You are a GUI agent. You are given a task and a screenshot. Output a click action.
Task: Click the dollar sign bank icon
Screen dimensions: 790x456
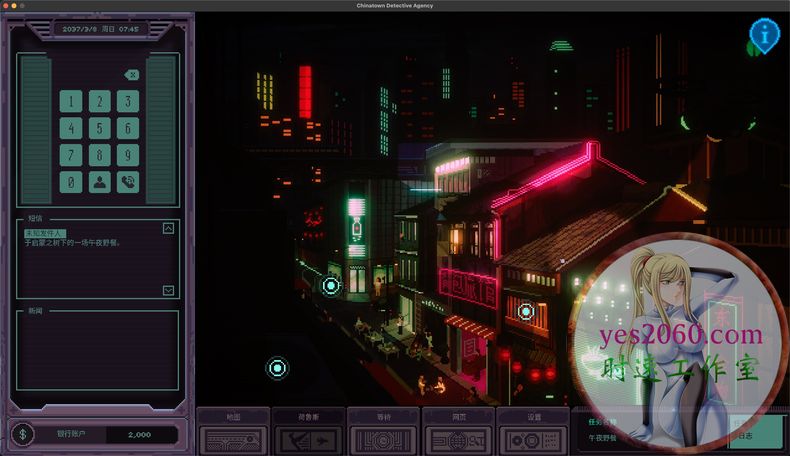25,434
